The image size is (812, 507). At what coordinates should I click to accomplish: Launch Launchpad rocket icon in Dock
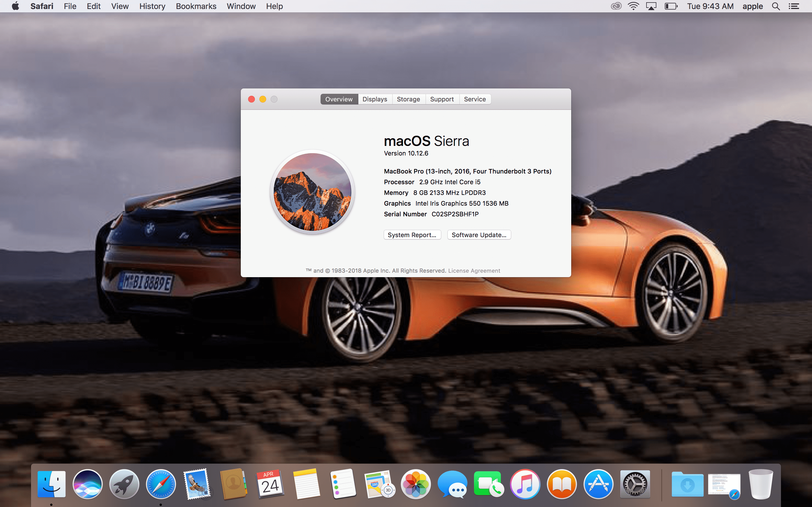pos(124,484)
